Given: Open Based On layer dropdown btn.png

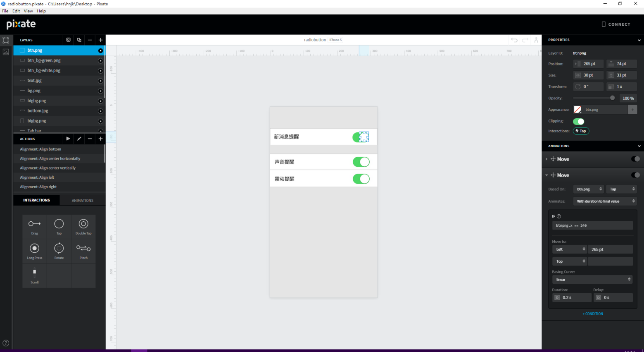Looking at the screenshot, I should pos(589,189).
